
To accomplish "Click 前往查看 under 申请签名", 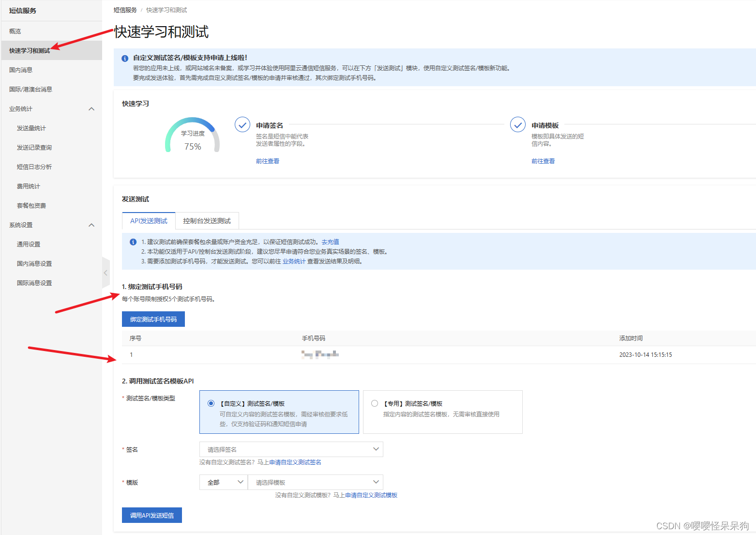I will pyautogui.click(x=268, y=161).
